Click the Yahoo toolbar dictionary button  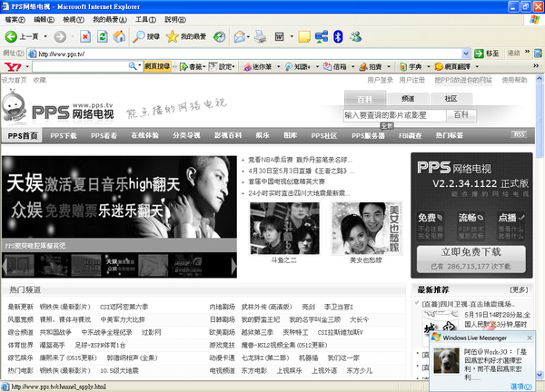[411, 66]
